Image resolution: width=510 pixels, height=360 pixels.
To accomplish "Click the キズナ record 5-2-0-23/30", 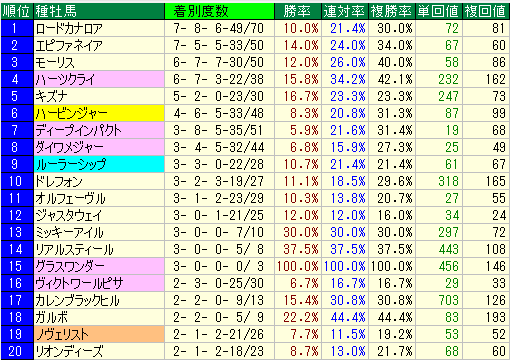I will 219,96.
